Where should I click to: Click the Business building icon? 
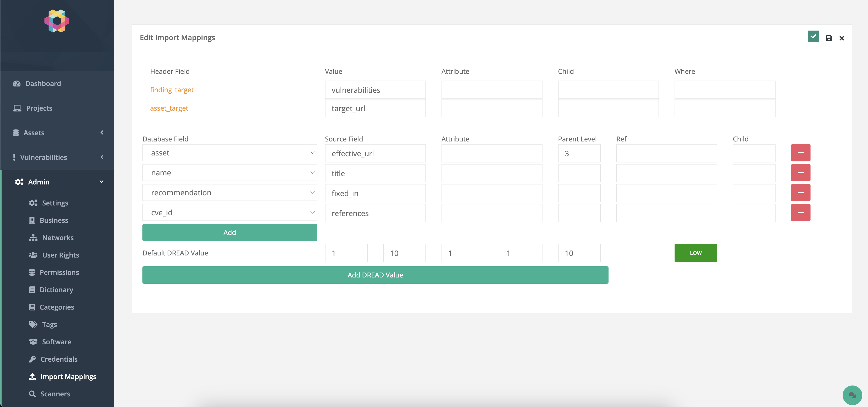(32, 220)
